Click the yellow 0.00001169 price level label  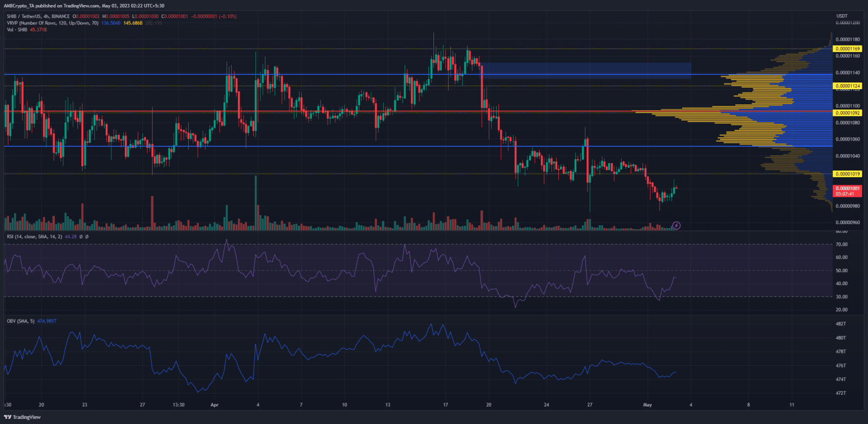point(848,49)
